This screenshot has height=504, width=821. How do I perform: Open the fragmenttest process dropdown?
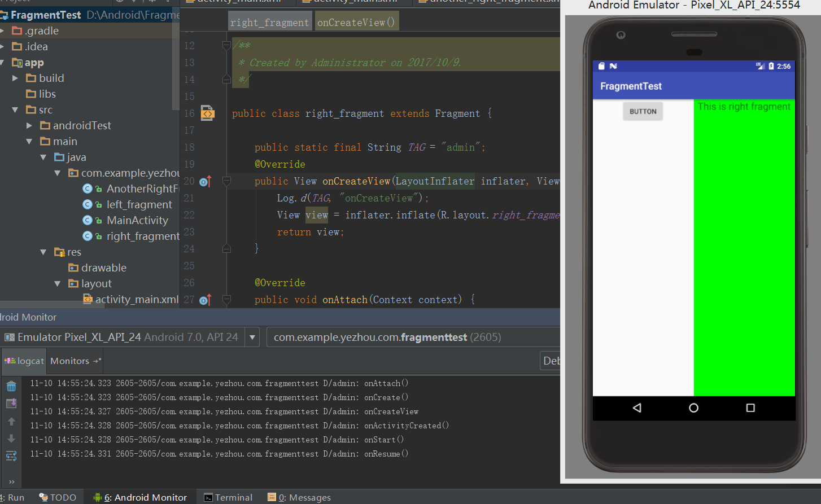[413, 337]
